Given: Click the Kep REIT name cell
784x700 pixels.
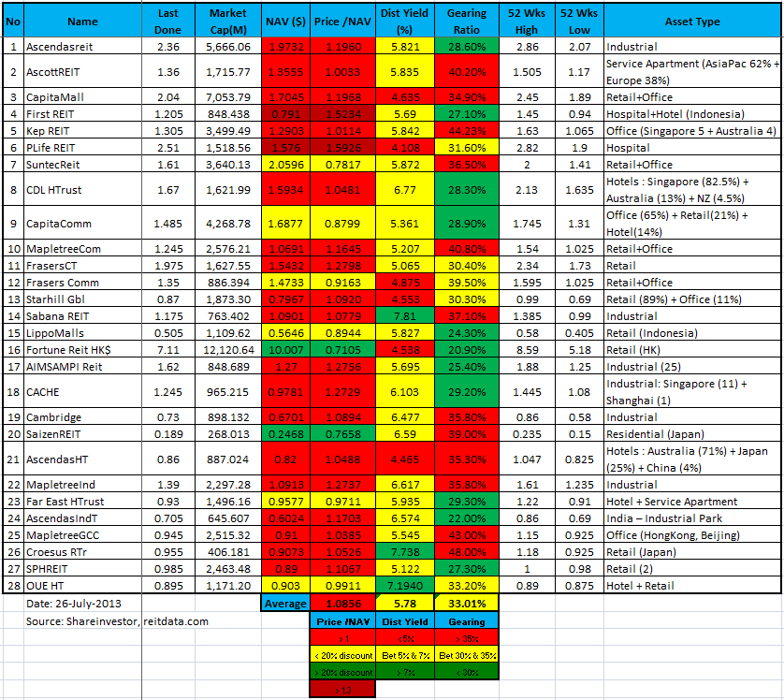Looking at the screenshot, I should [x=82, y=131].
